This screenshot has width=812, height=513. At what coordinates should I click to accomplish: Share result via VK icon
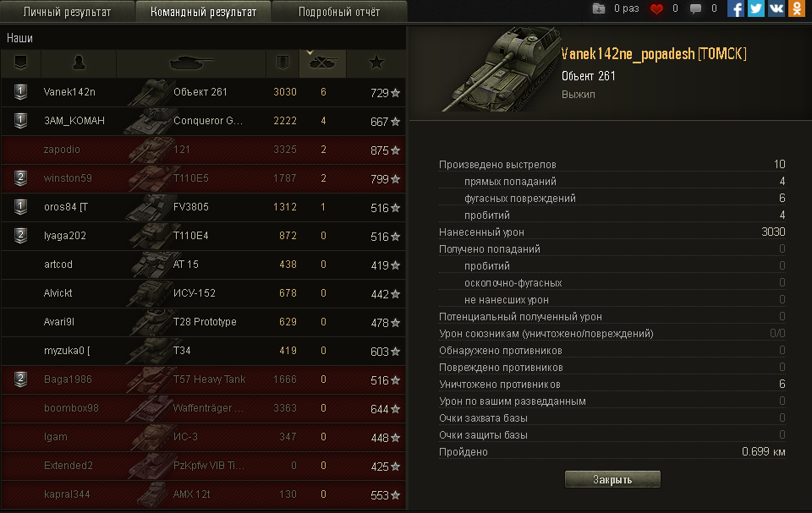click(x=776, y=8)
